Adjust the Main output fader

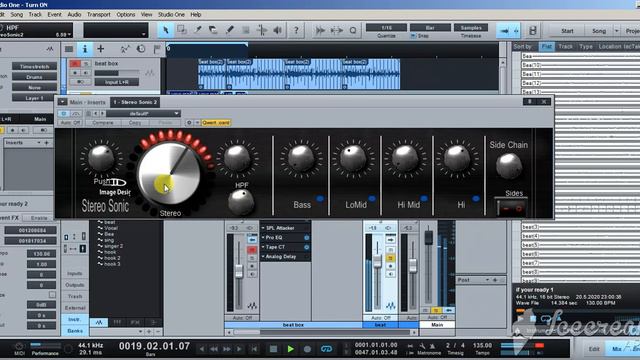[x=429, y=237]
